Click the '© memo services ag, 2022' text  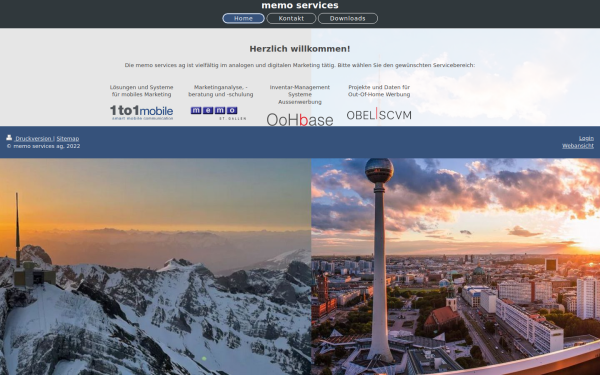coord(43,146)
